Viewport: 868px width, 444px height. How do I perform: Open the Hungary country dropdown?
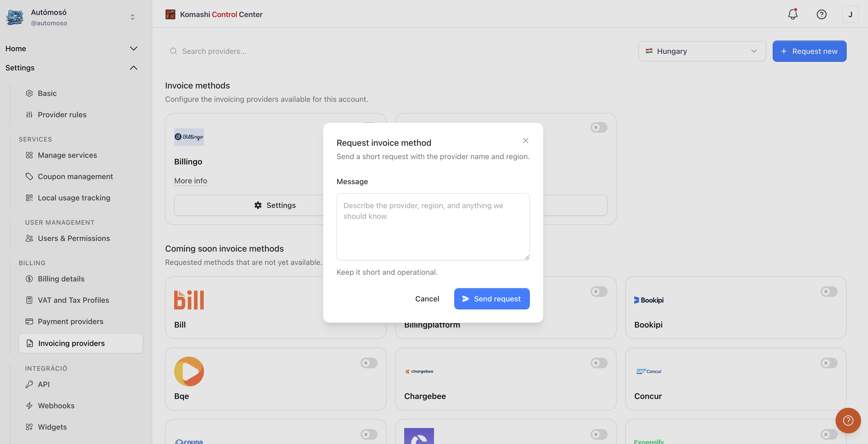tap(702, 51)
